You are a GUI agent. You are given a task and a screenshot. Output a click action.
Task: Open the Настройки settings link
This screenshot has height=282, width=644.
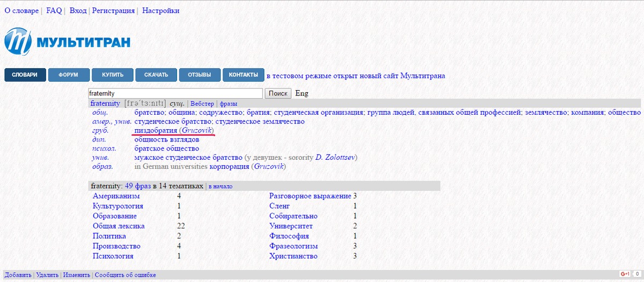click(160, 11)
